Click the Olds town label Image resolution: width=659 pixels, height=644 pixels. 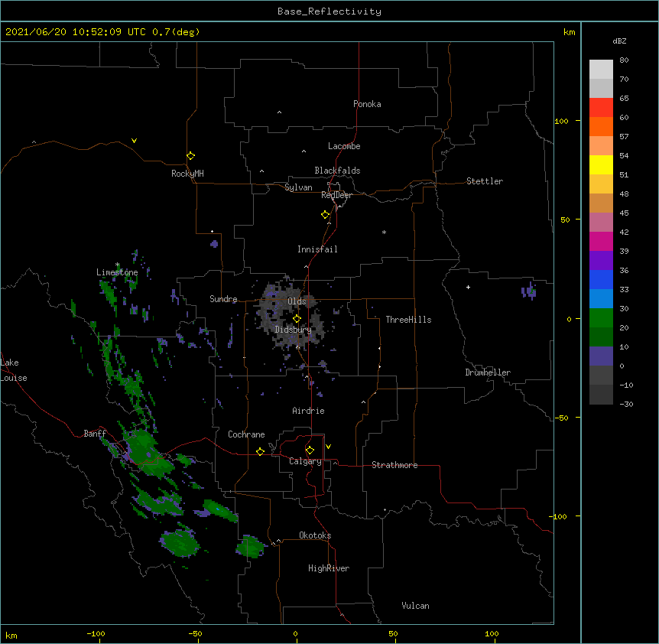(297, 301)
